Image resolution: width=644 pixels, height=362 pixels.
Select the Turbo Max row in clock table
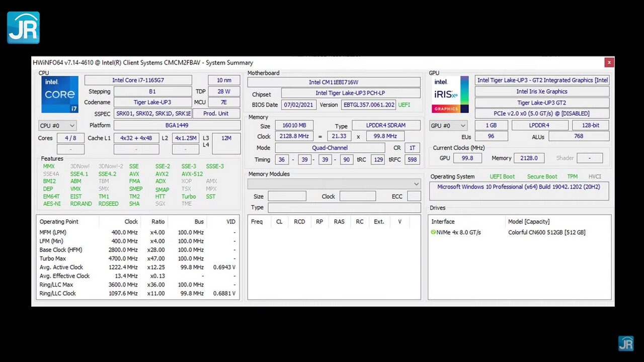tap(137, 258)
